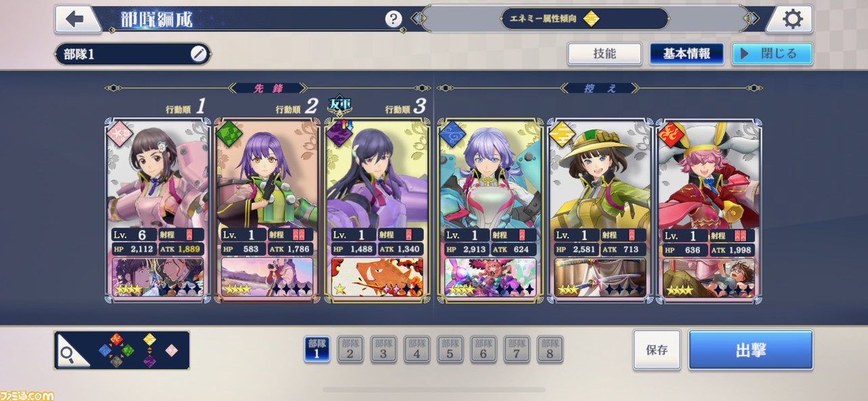Image resolution: width=868 pixels, height=401 pixels.
Task: Switch to 技能 tab
Action: click(x=605, y=54)
